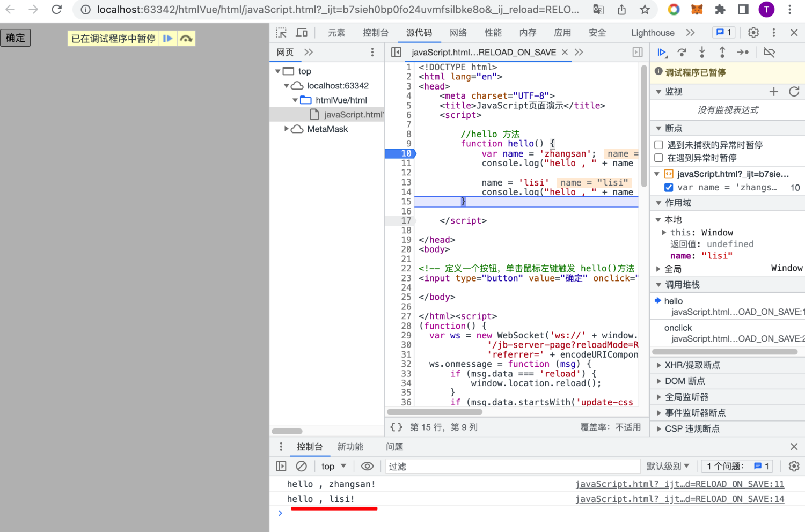The width and height of the screenshot is (805, 532).
Task: Click the code editor vertical scrollbar
Action: (x=643, y=127)
